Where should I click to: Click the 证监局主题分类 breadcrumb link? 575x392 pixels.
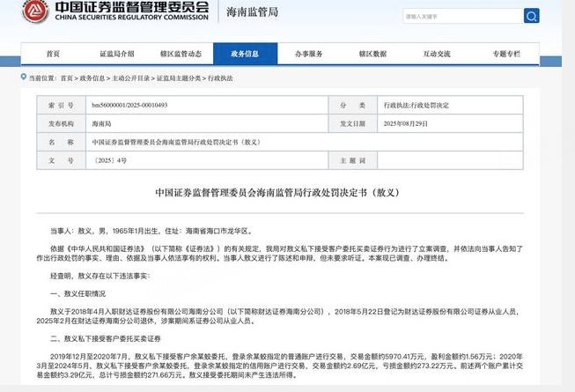coord(177,78)
